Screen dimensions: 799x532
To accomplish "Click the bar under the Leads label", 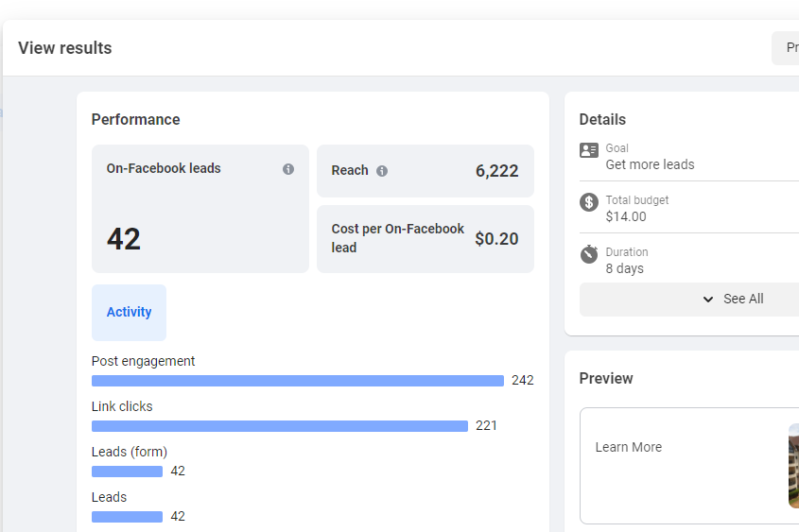I will coord(127,516).
